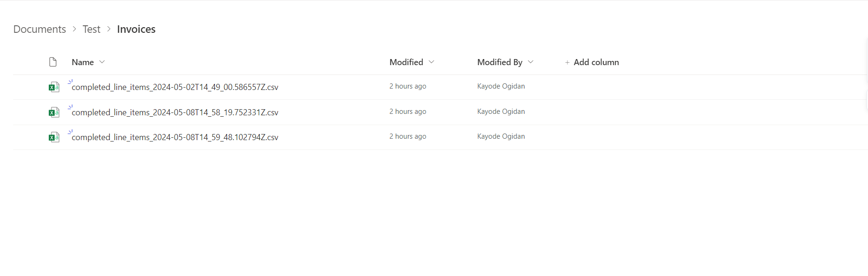Screen dimensions: 868x276
Task: Go to Documents in the breadcrumb
Action: coord(40,29)
